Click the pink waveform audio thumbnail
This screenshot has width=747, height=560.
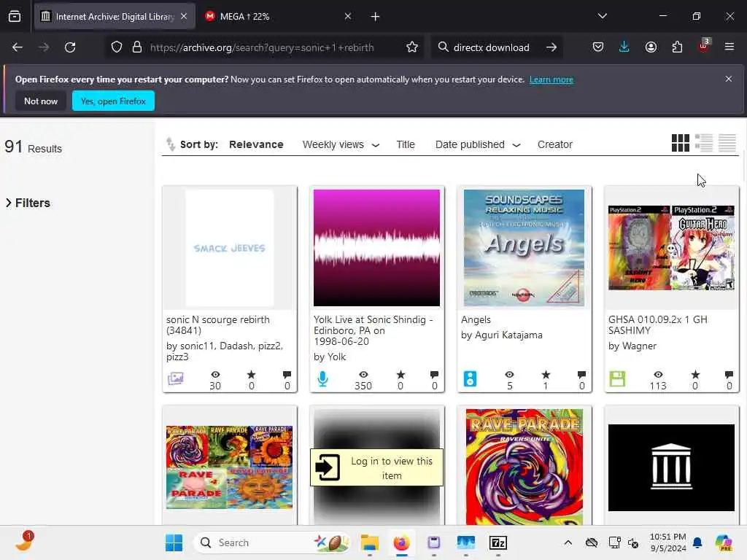[377, 248]
